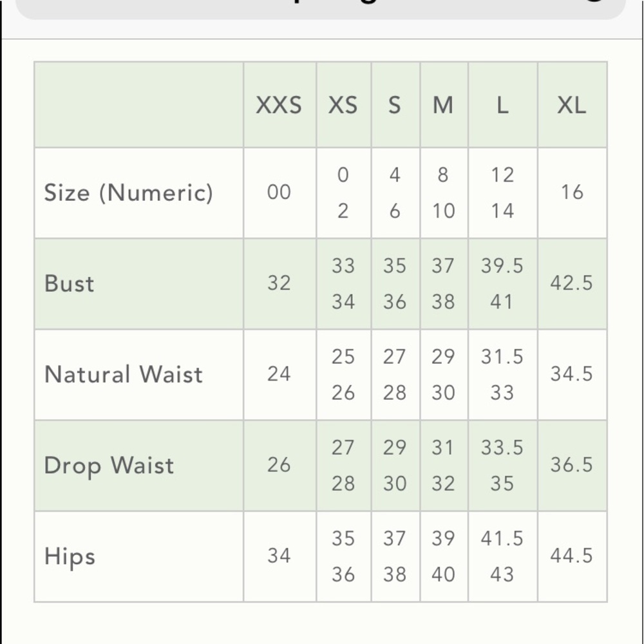The width and height of the screenshot is (644, 644).
Task: Click the XXS natural waist value 24
Action: (x=279, y=374)
